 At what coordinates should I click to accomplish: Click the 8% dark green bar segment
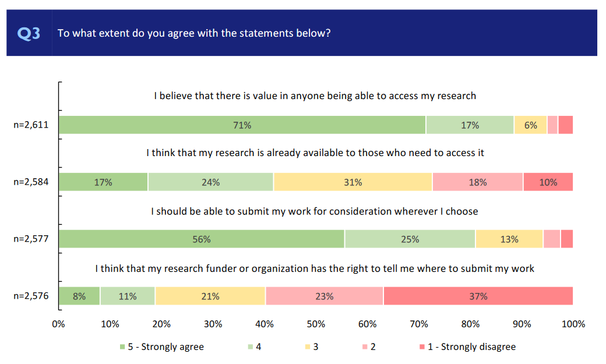click(x=79, y=296)
